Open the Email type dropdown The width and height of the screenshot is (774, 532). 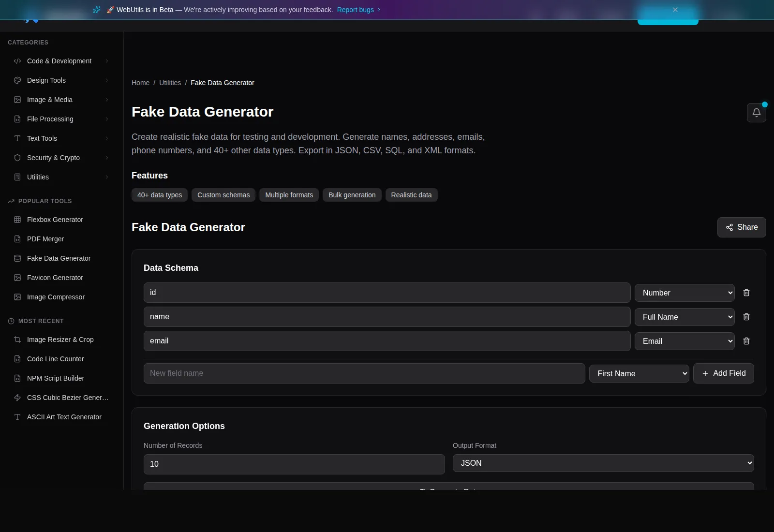tap(685, 341)
